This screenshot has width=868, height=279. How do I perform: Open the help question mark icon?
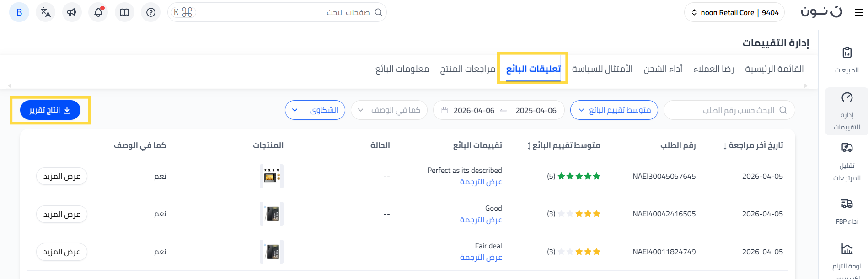(x=151, y=12)
